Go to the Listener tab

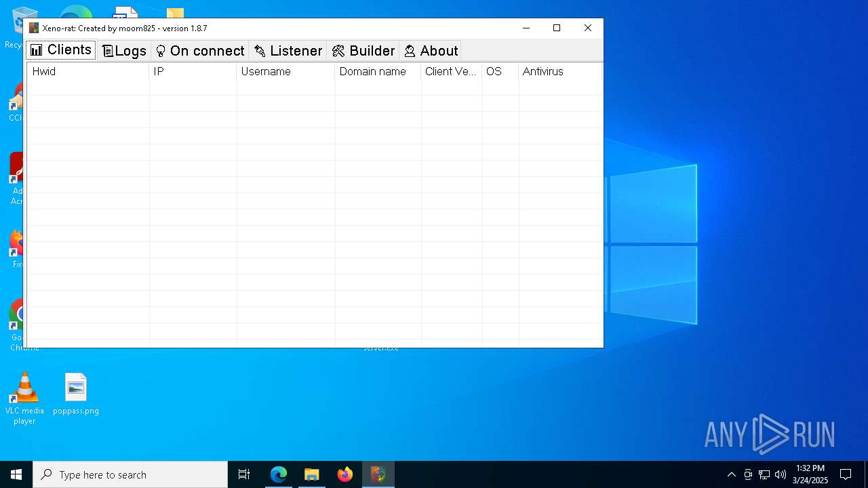(x=288, y=51)
